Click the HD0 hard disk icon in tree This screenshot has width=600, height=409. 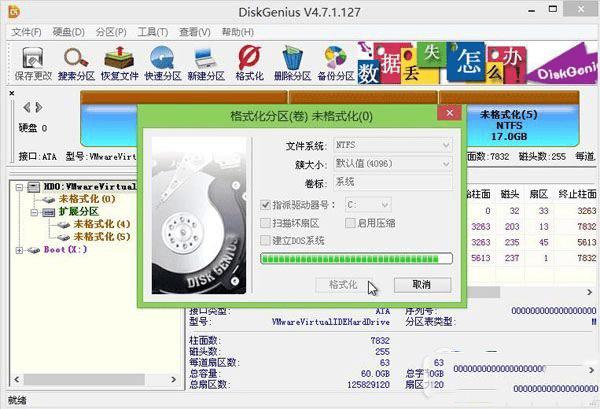pyautogui.click(x=33, y=187)
